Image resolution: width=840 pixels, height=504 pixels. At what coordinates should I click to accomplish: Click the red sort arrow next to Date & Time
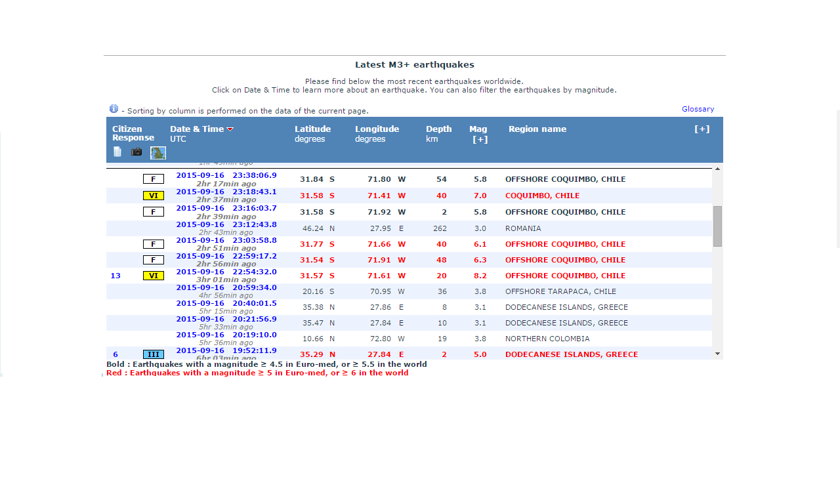coord(230,129)
